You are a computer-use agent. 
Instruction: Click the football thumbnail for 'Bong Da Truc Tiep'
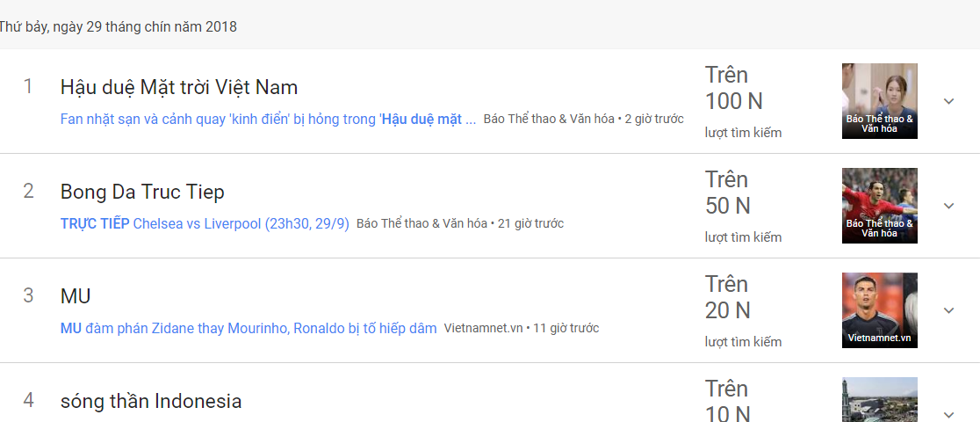pos(879,205)
